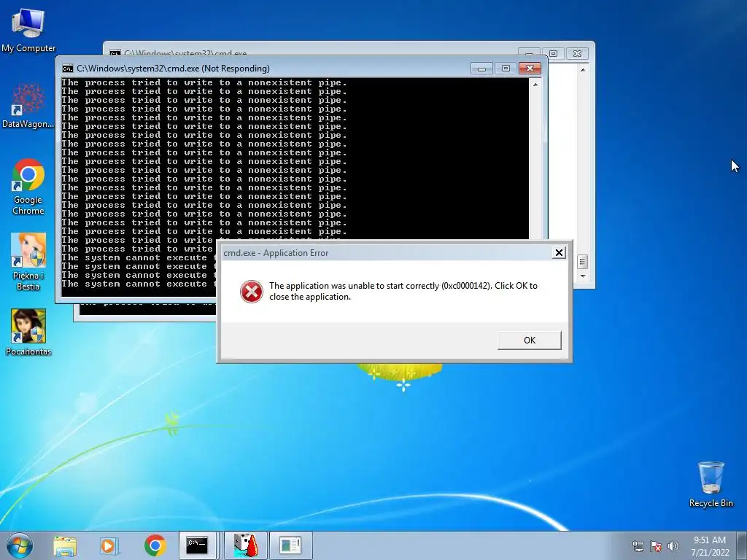Click the 'cmd.exe - Application Error' dialog title
The width and height of the screenshot is (747, 560).
point(276,253)
